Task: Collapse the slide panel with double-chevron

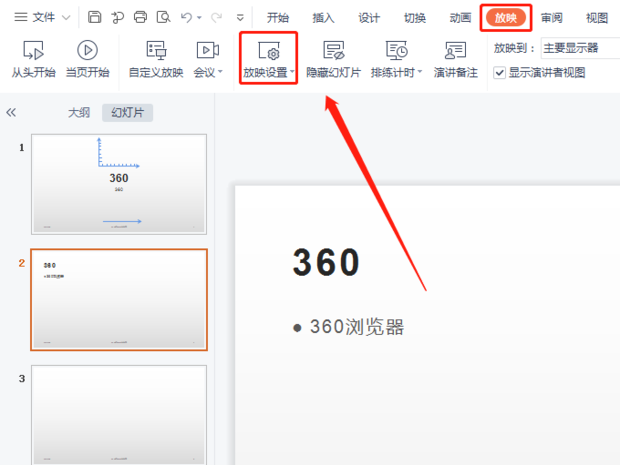Action: point(11,113)
